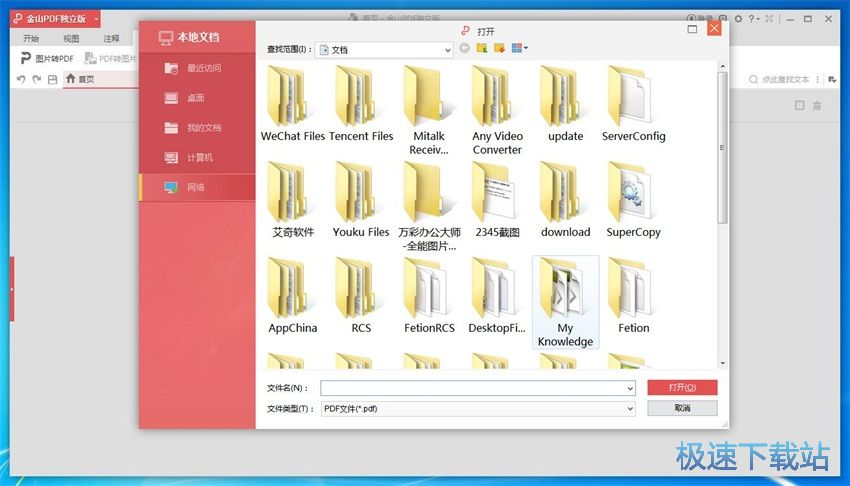Select the Youku Files folder
This screenshot has width=850, height=486.
coord(361,199)
